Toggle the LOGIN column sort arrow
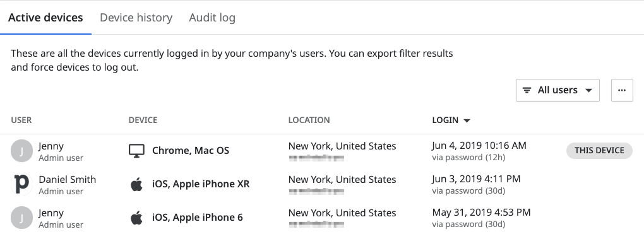644x234 pixels. pos(467,120)
